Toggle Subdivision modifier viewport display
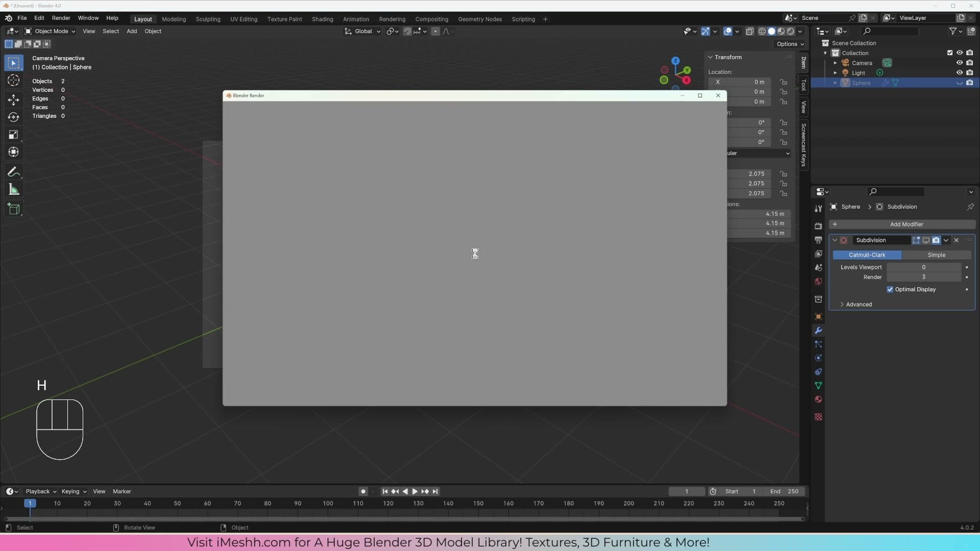This screenshot has width=980, height=551. pos(926,240)
